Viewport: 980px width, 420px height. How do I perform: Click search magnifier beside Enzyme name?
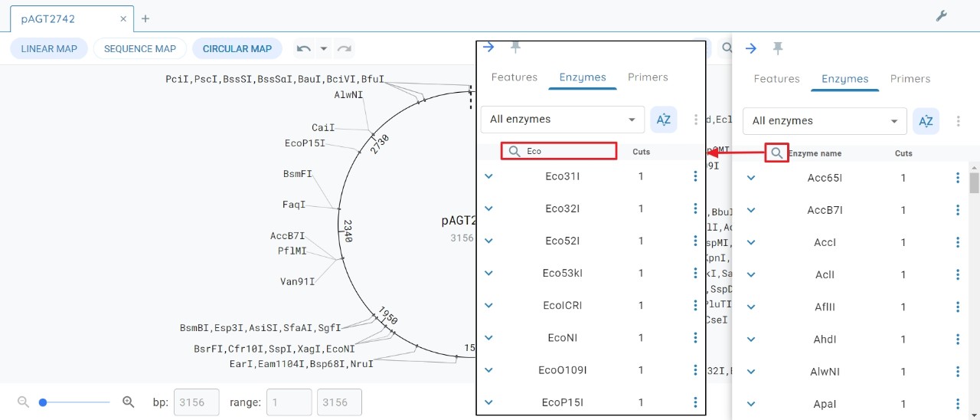776,153
